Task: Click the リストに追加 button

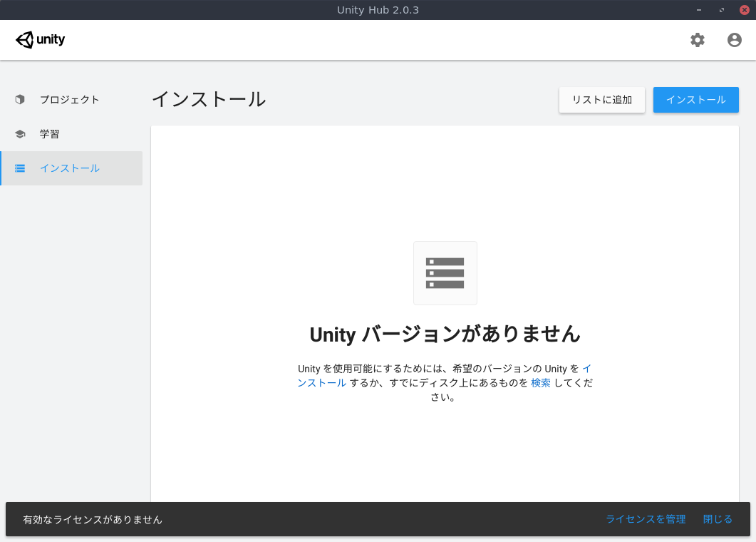Action: tap(601, 100)
